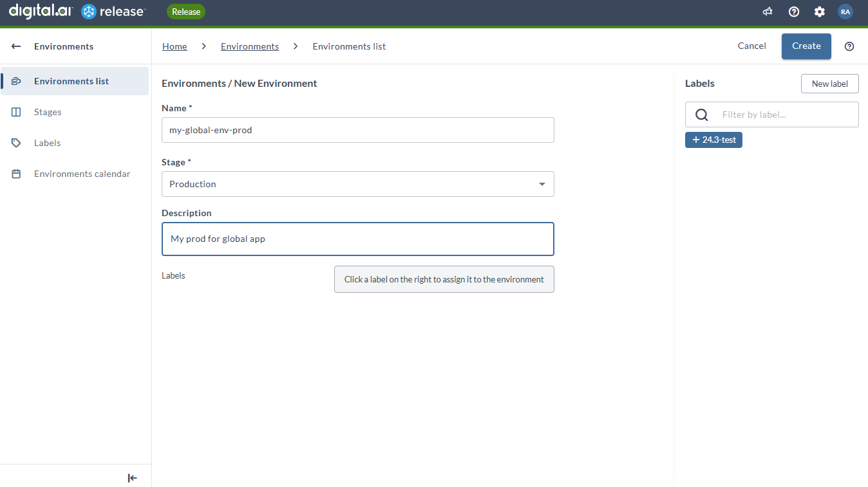
Task: Click the Release product logo icon
Action: click(x=89, y=12)
